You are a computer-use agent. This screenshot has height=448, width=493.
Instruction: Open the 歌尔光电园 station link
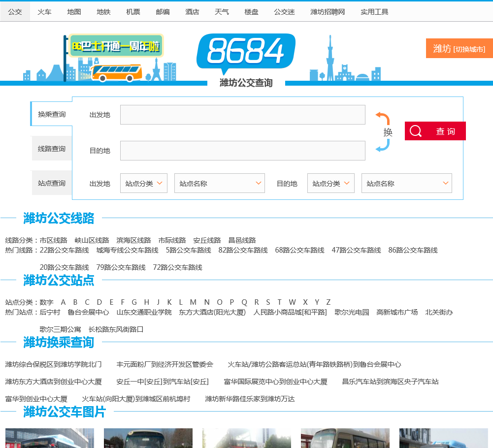point(352,312)
